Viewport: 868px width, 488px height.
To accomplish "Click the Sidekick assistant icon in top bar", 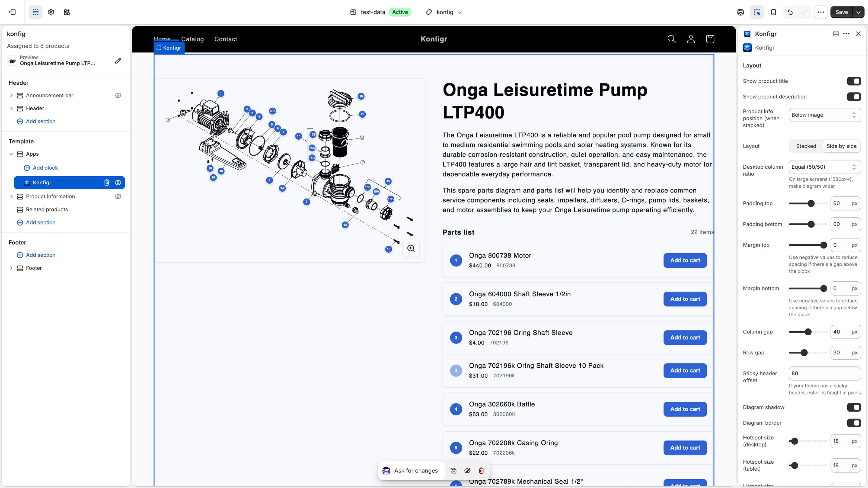I will click(x=740, y=12).
